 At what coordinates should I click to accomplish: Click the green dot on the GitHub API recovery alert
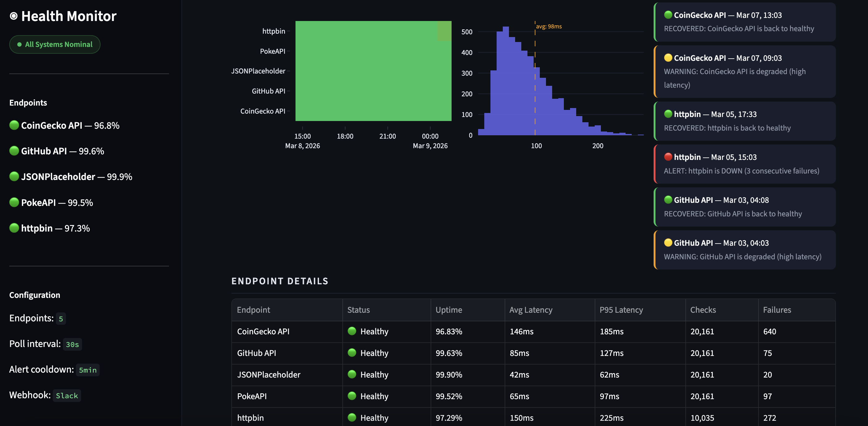[668, 200]
